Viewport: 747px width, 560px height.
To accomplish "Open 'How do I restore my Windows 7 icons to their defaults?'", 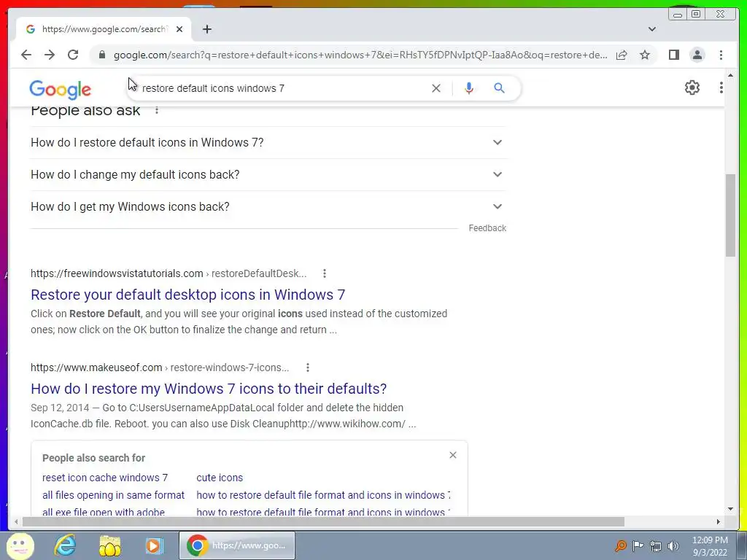I will click(209, 389).
